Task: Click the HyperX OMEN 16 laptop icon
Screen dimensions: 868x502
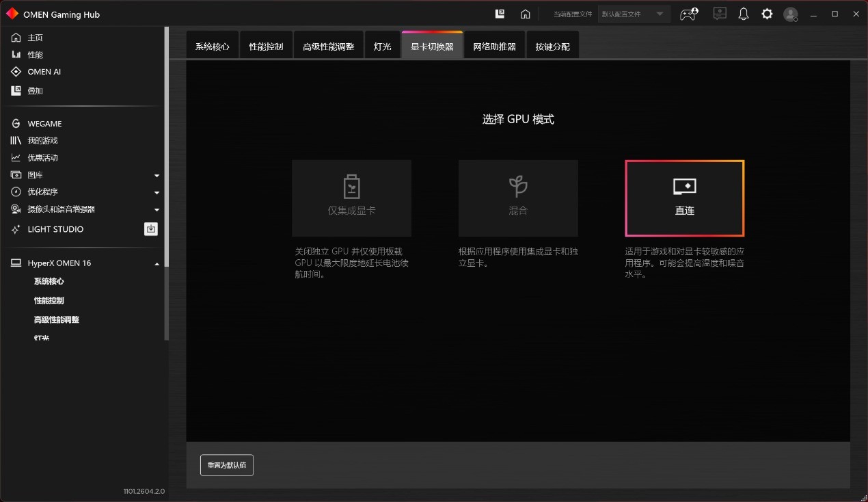Action: click(x=16, y=263)
